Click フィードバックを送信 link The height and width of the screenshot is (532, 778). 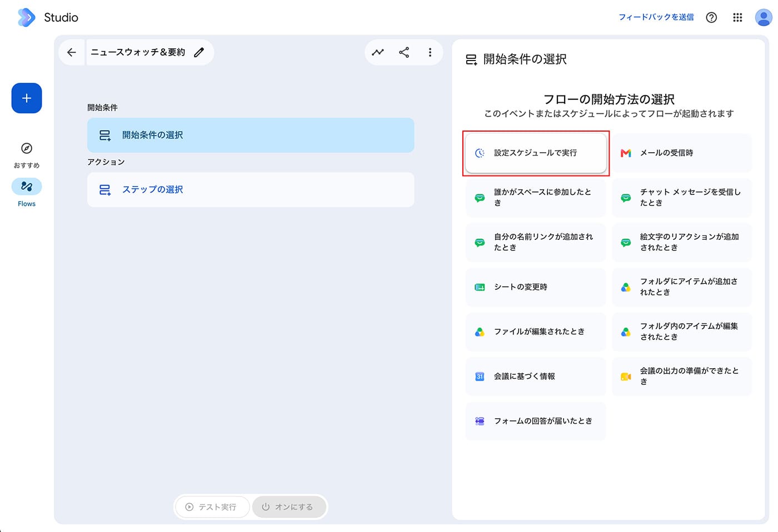[x=656, y=17]
